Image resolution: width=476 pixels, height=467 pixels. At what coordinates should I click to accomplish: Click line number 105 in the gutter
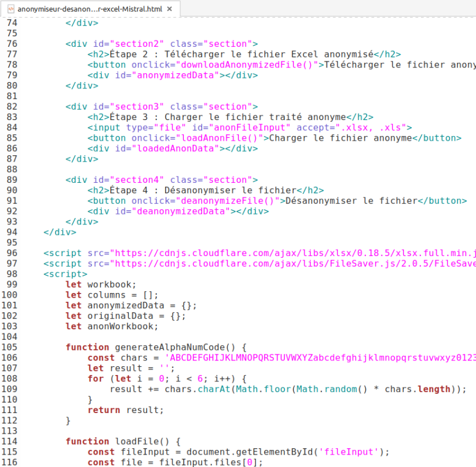12,347
